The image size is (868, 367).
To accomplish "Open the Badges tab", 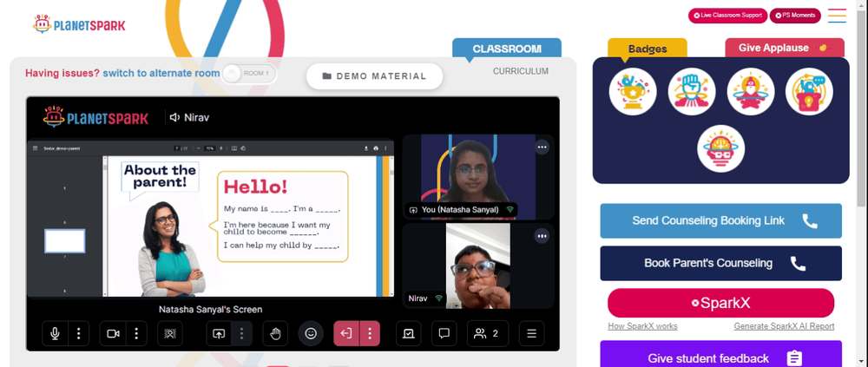I will (648, 49).
